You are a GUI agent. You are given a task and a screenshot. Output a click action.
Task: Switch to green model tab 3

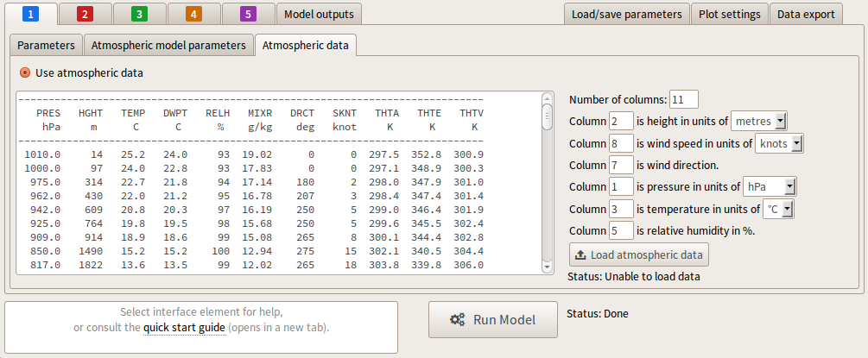coord(139,14)
